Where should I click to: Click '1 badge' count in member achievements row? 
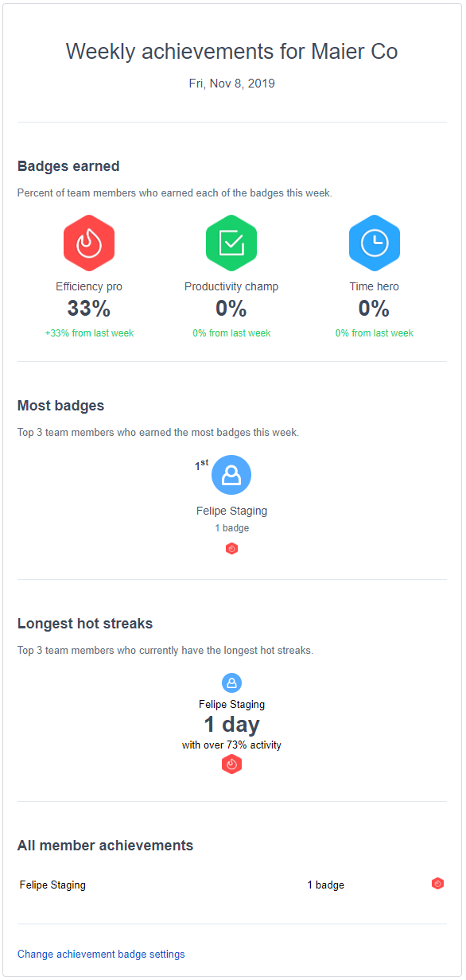(x=326, y=885)
